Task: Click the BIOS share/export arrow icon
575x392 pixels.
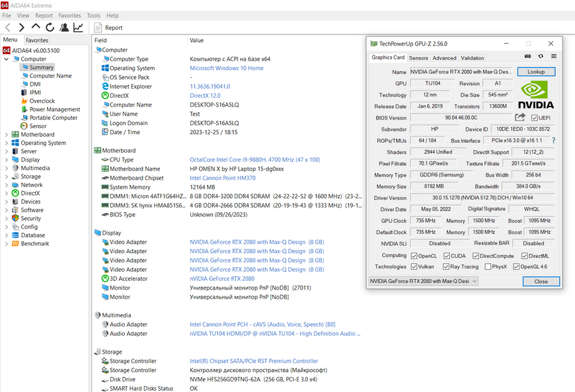Action: pyautogui.click(x=520, y=118)
